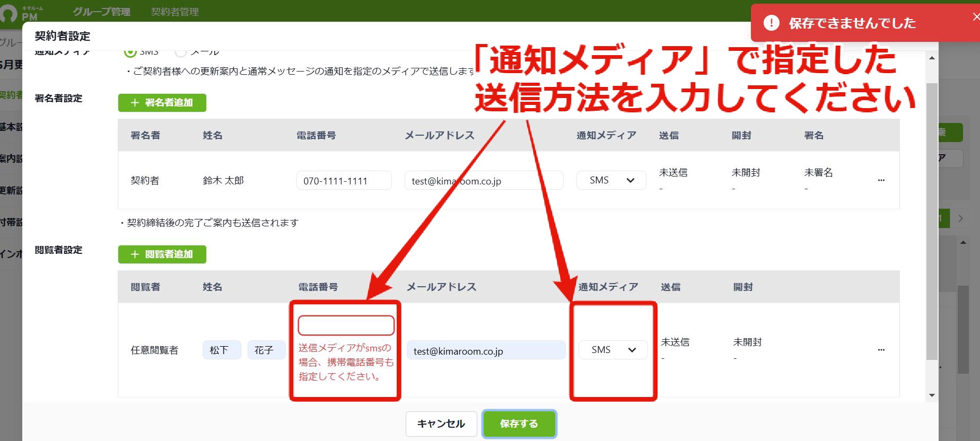Click the dialog vertical scrollbar thumb

coord(932,220)
